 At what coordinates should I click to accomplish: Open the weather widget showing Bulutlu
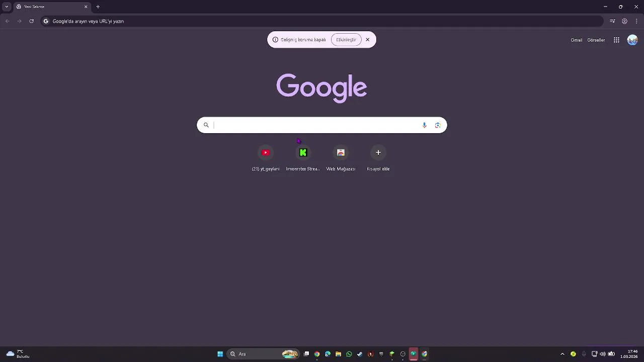[x=18, y=354]
